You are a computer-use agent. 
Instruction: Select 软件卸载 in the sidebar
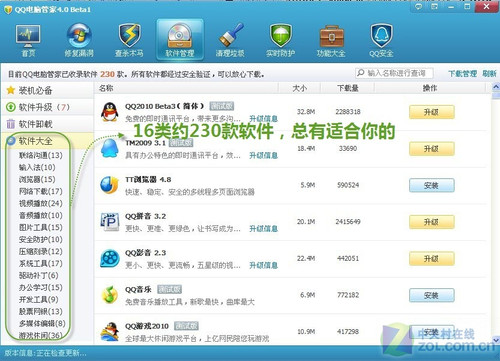click(47, 124)
